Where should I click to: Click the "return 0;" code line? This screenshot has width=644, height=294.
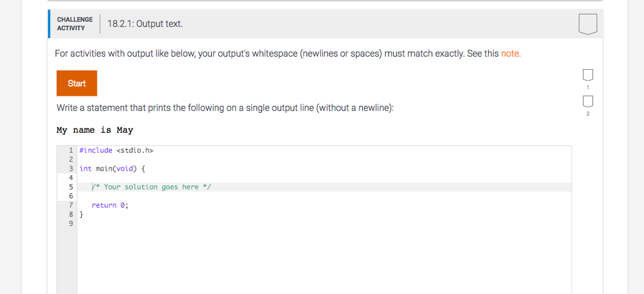tap(110, 205)
